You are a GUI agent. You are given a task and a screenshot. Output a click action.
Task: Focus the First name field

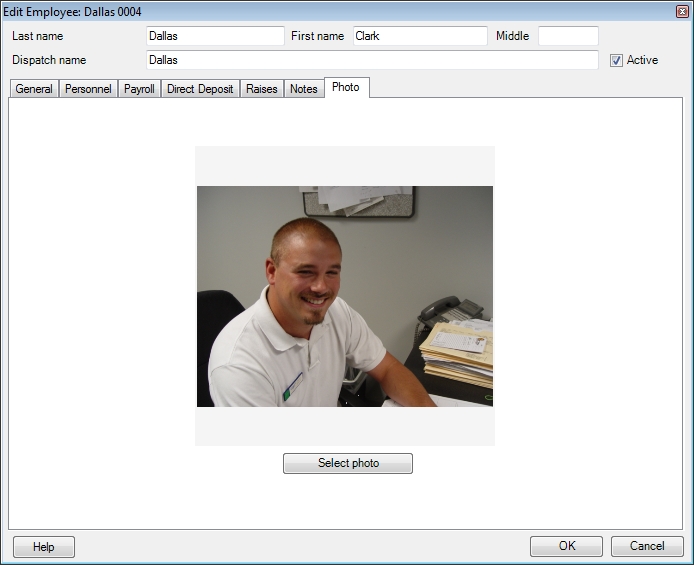pyautogui.click(x=420, y=36)
